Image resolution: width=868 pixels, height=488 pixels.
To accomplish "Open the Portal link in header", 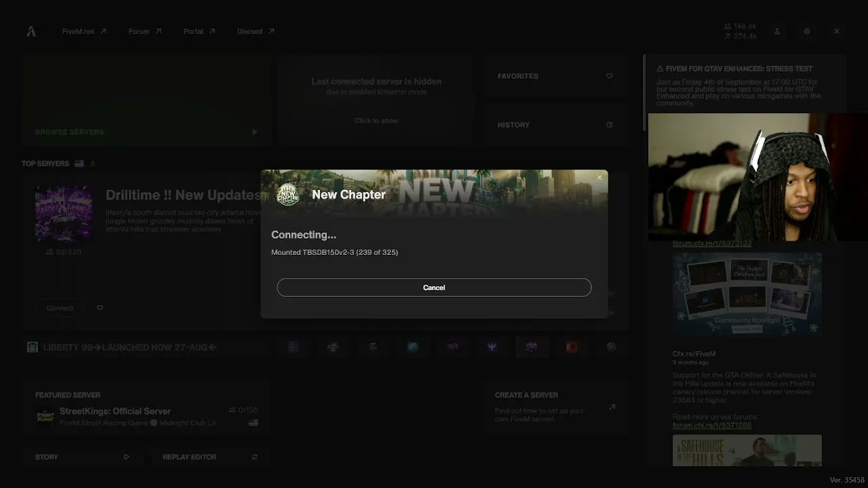I will pyautogui.click(x=199, y=31).
